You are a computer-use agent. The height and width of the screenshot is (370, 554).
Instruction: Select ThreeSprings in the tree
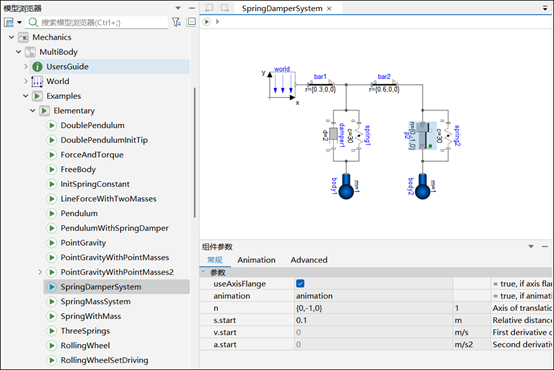coord(85,331)
